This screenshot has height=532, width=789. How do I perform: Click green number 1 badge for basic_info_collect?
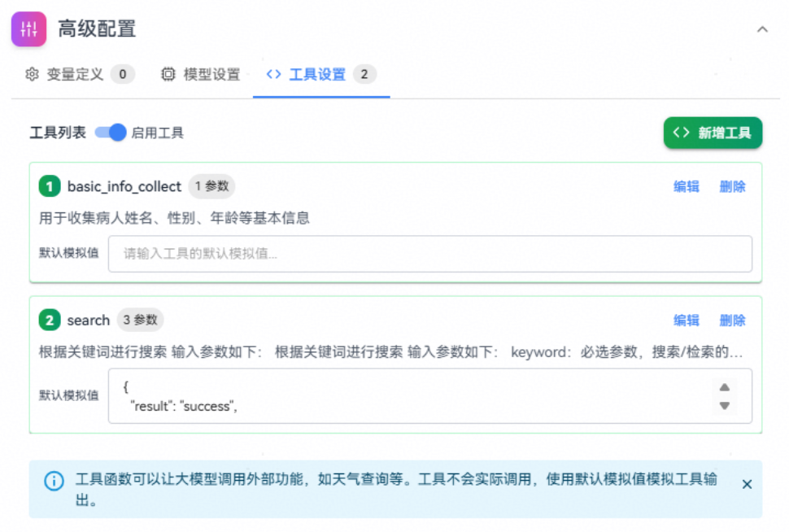pyautogui.click(x=50, y=187)
